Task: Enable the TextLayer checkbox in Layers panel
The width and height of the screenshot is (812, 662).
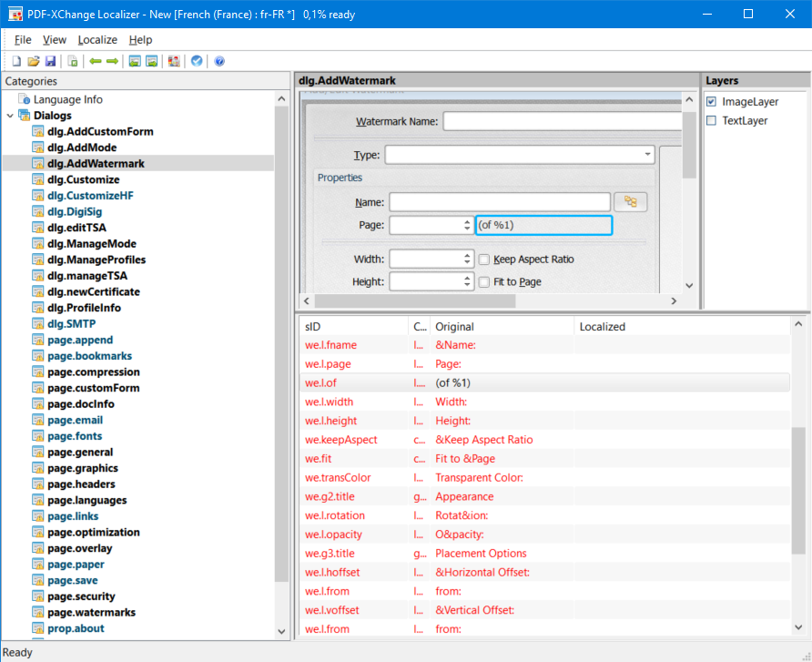Action: pos(711,118)
